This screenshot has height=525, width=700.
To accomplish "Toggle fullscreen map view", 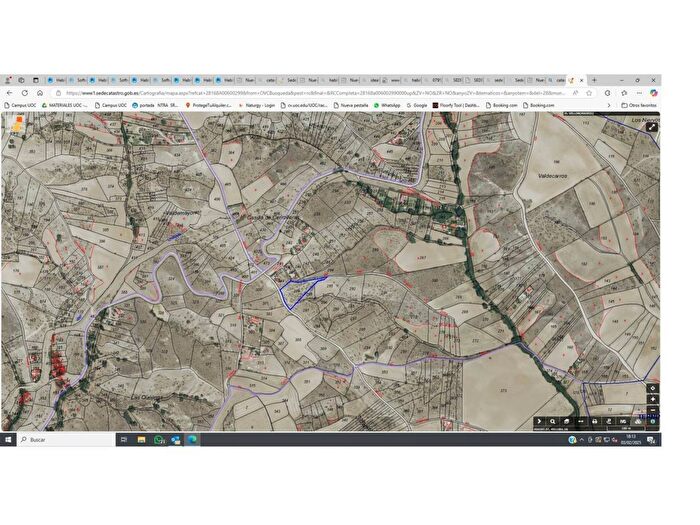I will [652, 127].
